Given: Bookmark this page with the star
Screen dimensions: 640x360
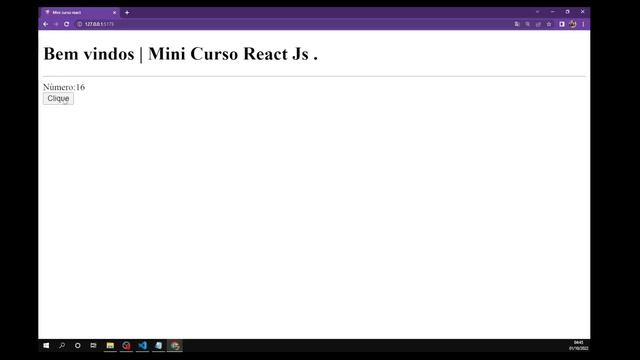Looking at the screenshot, I should tap(549, 24).
